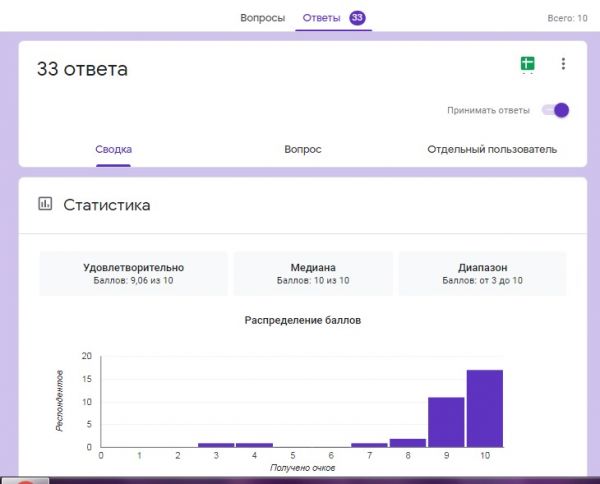Viewport: 600px width, 484px height.
Task: Click the 33 responses count badge
Action: pyautogui.click(x=357, y=17)
